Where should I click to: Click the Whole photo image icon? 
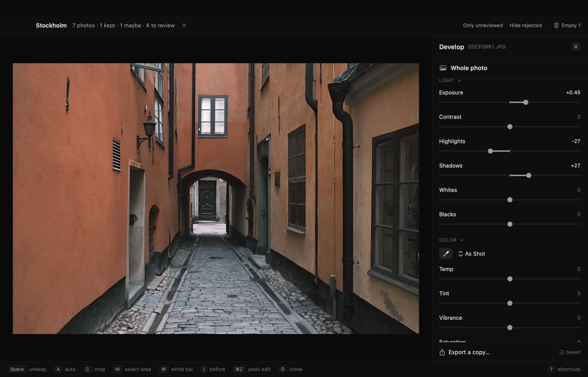[x=443, y=68]
